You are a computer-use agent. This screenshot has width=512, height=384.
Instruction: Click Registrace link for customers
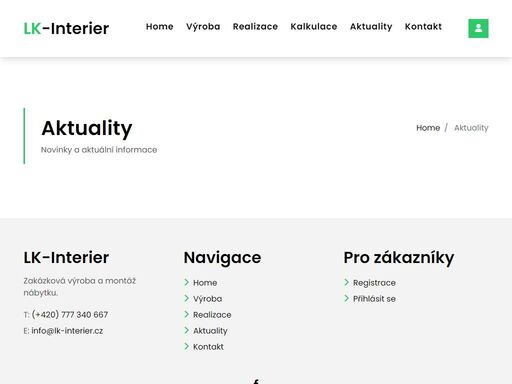click(x=374, y=283)
